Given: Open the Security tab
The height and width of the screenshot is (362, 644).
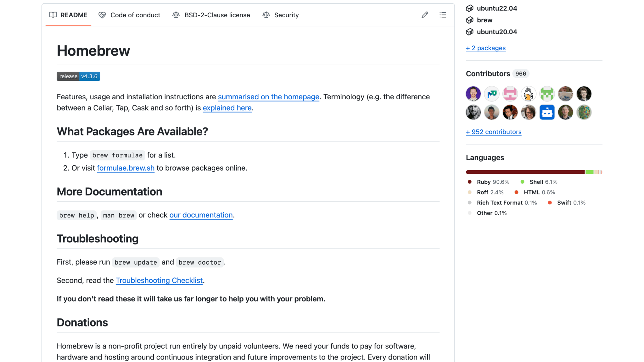Looking at the screenshot, I should 286,15.
